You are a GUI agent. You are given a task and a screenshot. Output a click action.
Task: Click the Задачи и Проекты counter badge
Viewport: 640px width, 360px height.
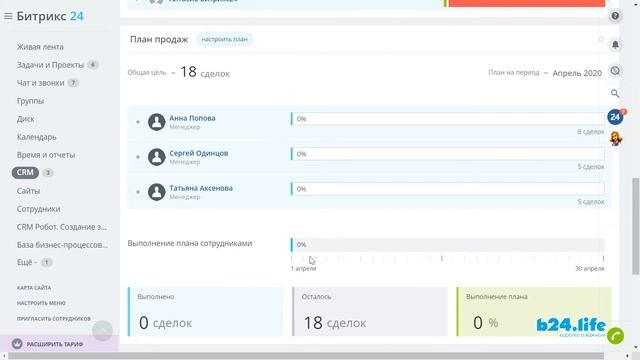[x=93, y=64]
